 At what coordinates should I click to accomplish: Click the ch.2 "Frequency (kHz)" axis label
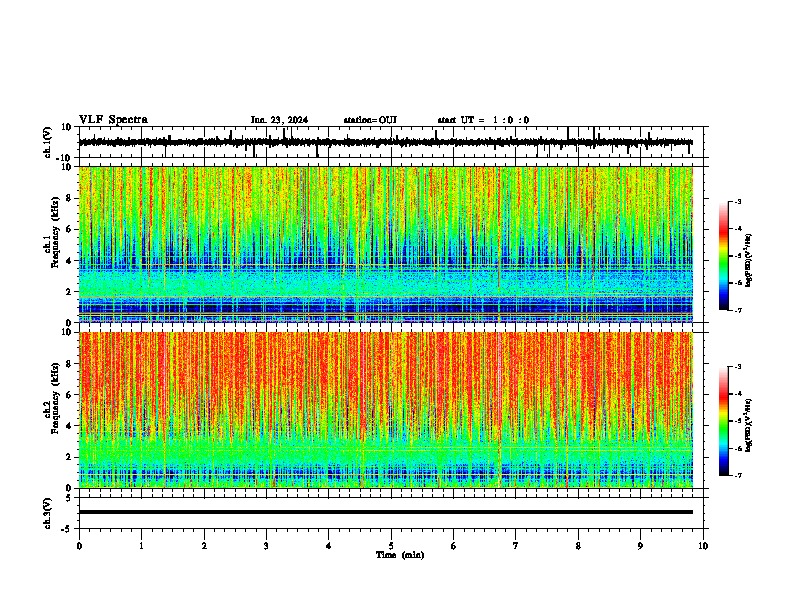click(55, 399)
